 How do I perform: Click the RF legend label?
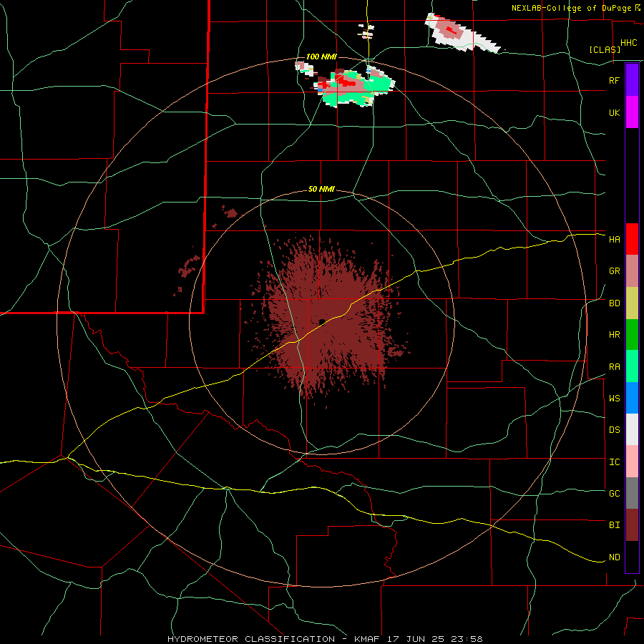click(x=614, y=80)
